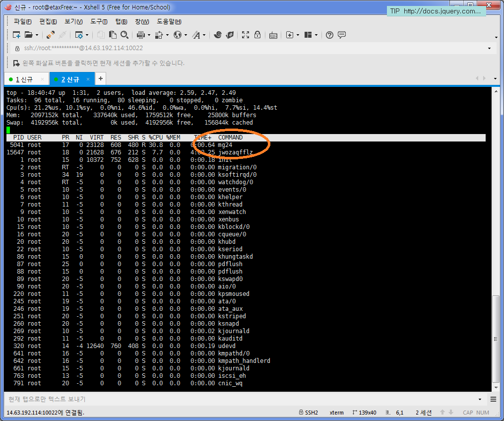Launch Xagent leaf icon
This screenshot has height=421, width=504.
coord(230,35)
